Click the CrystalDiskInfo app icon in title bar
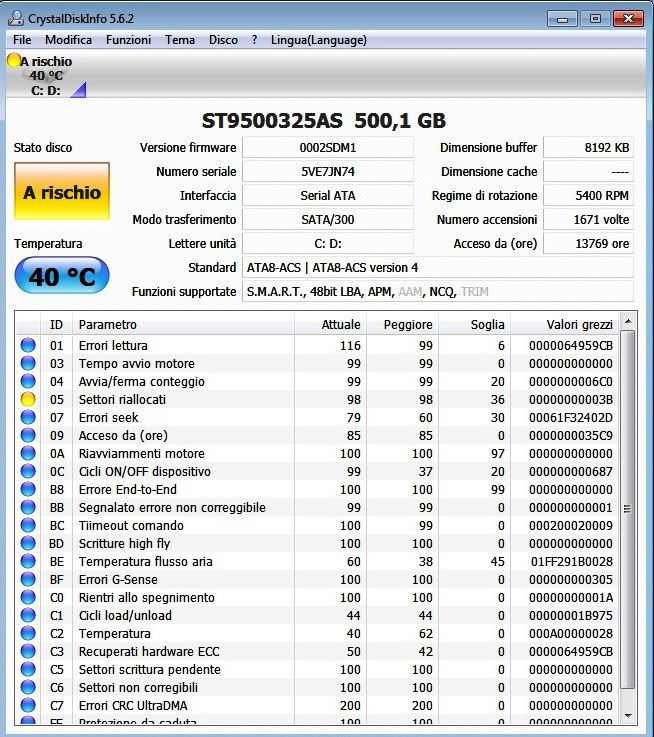 click(15, 18)
